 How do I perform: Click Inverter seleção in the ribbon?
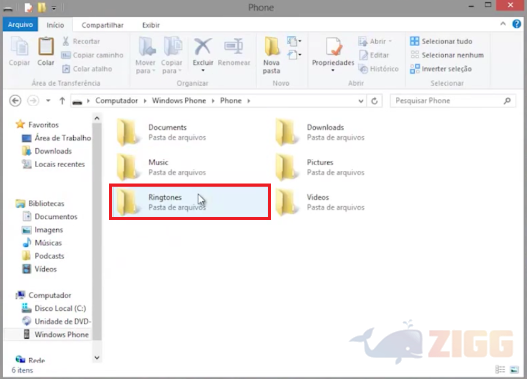tap(441, 69)
